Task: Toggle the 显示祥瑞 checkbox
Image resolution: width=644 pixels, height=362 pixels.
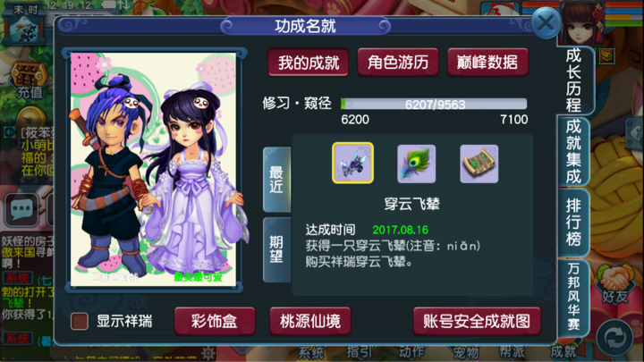Action: [80, 321]
